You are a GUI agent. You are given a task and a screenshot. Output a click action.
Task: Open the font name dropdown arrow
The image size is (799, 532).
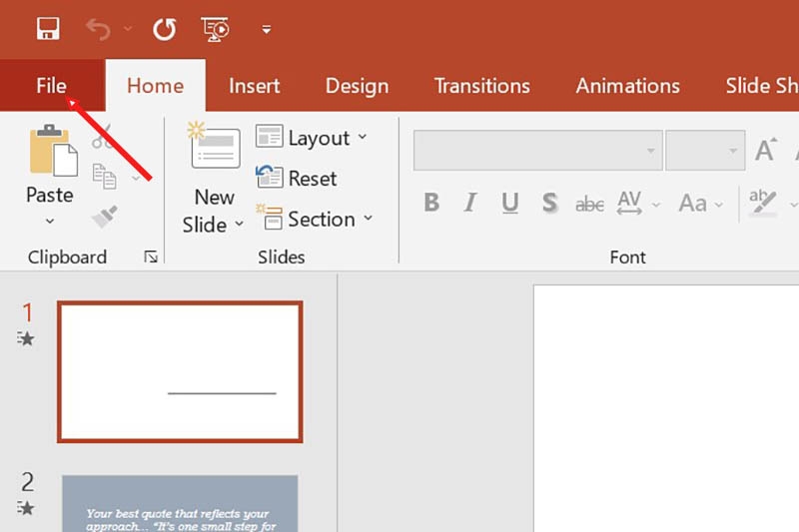pos(651,150)
